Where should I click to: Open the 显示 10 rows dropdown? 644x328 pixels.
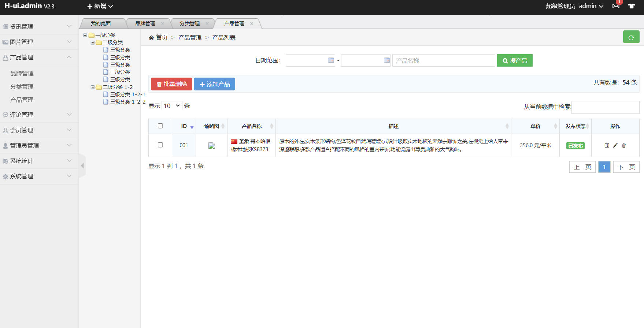point(172,106)
